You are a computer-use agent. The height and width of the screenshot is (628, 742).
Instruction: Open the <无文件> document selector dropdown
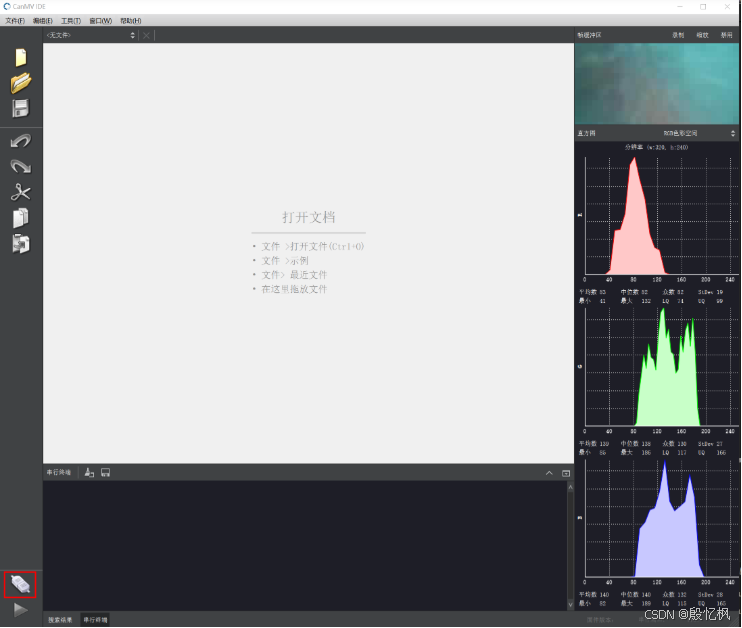pyautogui.click(x=90, y=35)
